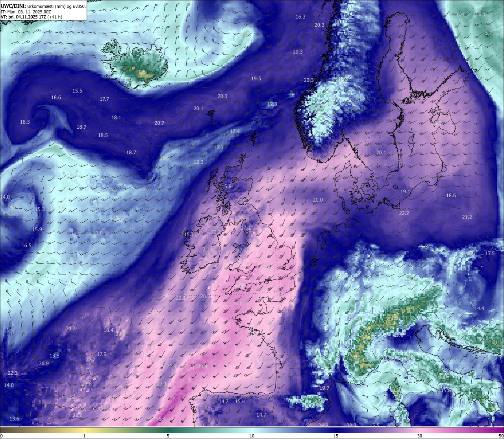Click the 20.0 value label
This screenshot has width=504, height=439.
[x=318, y=200]
